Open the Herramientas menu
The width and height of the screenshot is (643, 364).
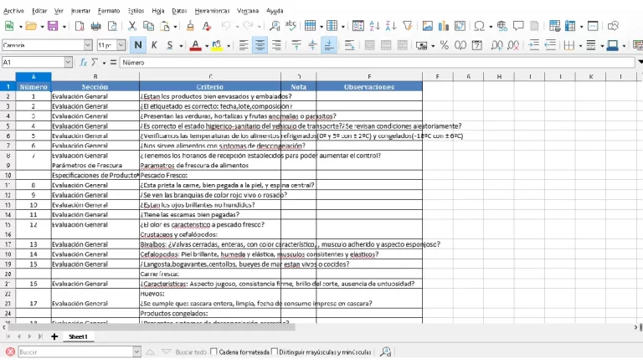coord(212,11)
